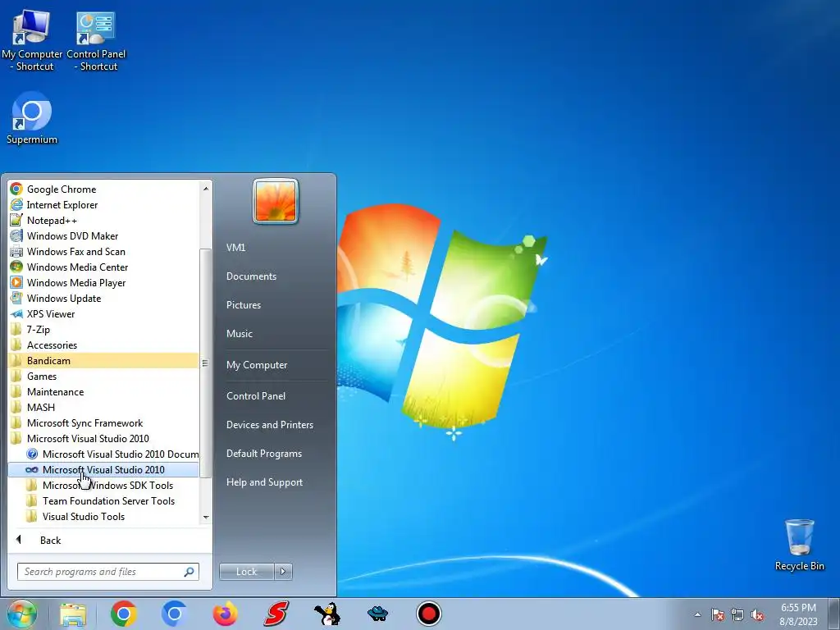This screenshot has width=840, height=630.
Task: Open Documents from the Start menu
Action: [251, 276]
